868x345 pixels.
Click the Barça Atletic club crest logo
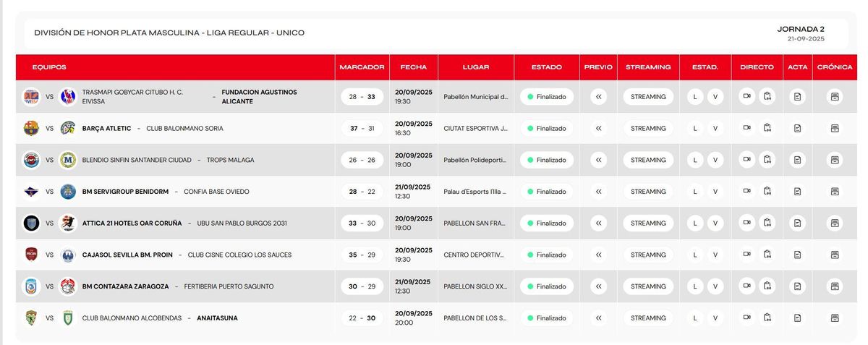[31, 128]
